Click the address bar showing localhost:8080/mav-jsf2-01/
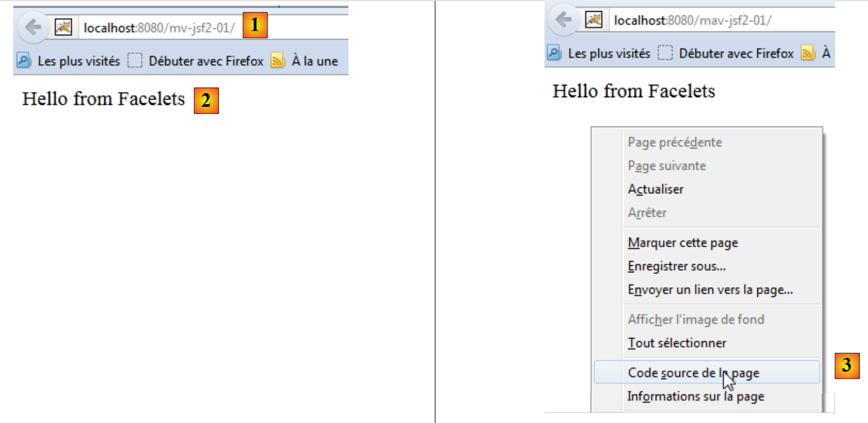This screenshot has width=868, height=423. click(x=693, y=20)
